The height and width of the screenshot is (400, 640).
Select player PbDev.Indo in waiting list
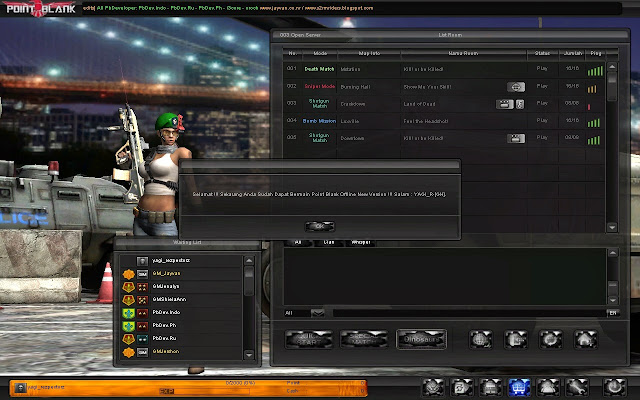pyautogui.click(x=181, y=312)
